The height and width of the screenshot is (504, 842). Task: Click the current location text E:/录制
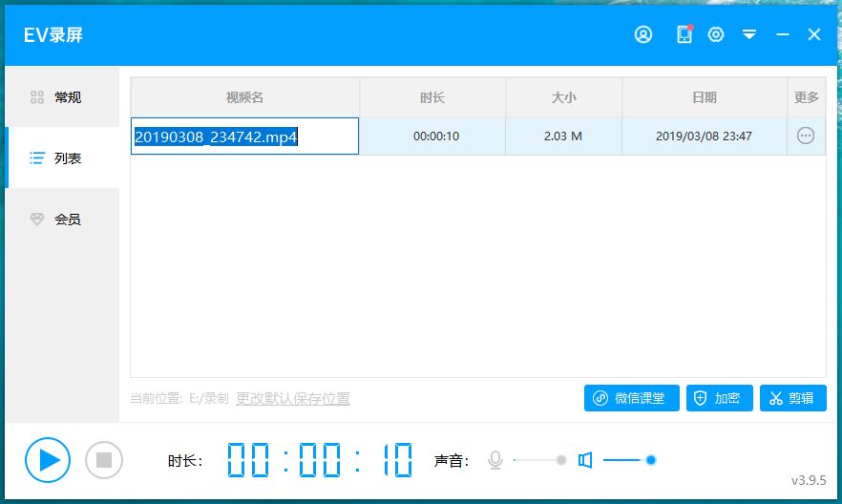point(208,398)
